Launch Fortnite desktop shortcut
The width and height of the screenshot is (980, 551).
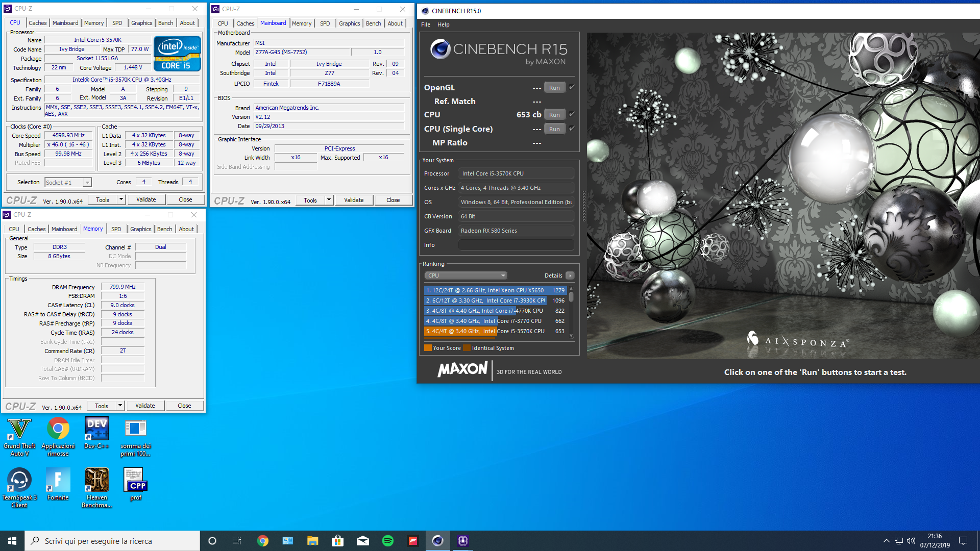pyautogui.click(x=58, y=484)
